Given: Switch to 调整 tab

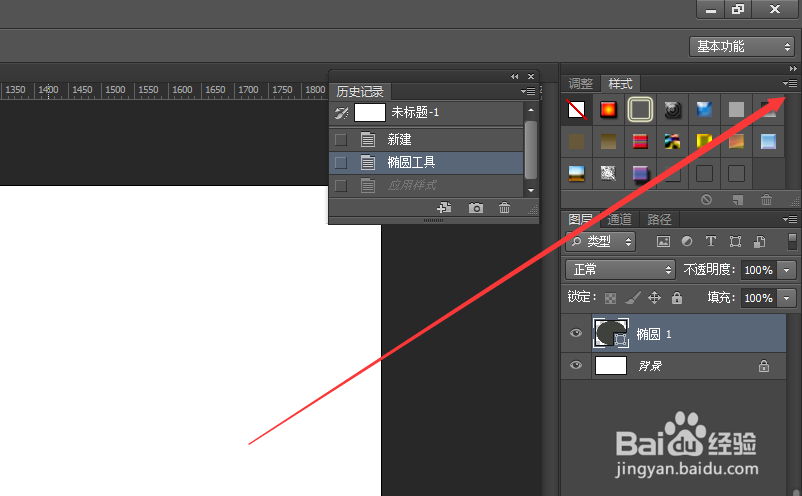Looking at the screenshot, I should 581,83.
